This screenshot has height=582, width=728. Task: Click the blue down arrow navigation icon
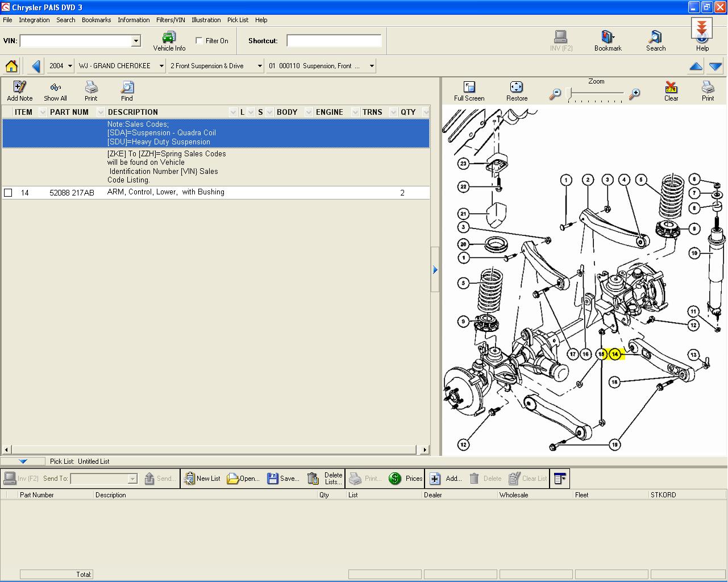(715, 66)
